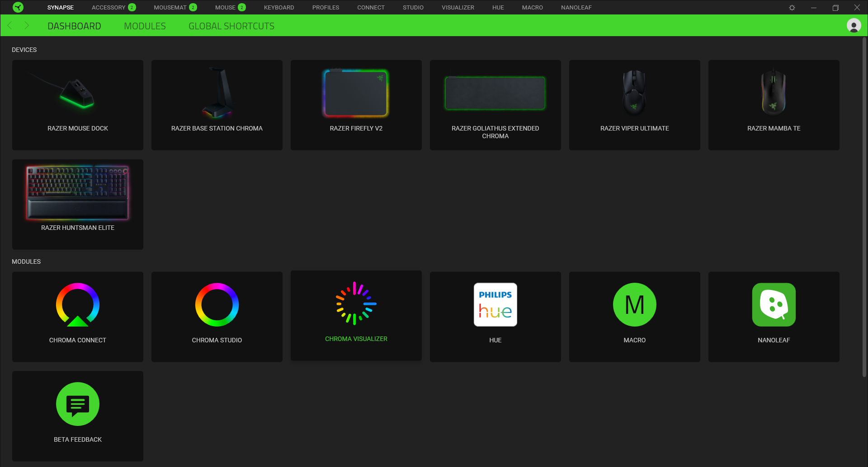868x467 pixels.
Task: Click the RAZER HUNTSMAN ELITE label
Action: pos(78,228)
